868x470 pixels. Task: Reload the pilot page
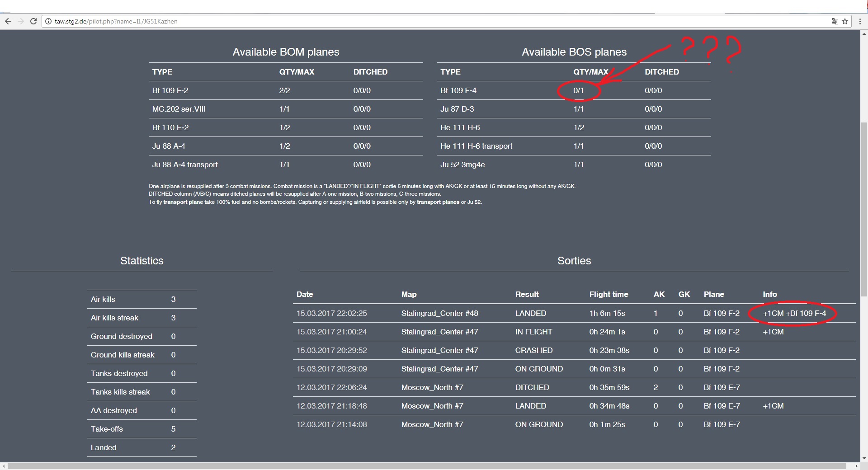(x=33, y=21)
